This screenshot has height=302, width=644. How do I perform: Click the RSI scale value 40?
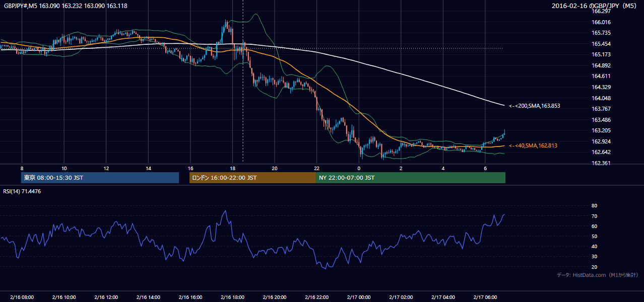point(594,247)
